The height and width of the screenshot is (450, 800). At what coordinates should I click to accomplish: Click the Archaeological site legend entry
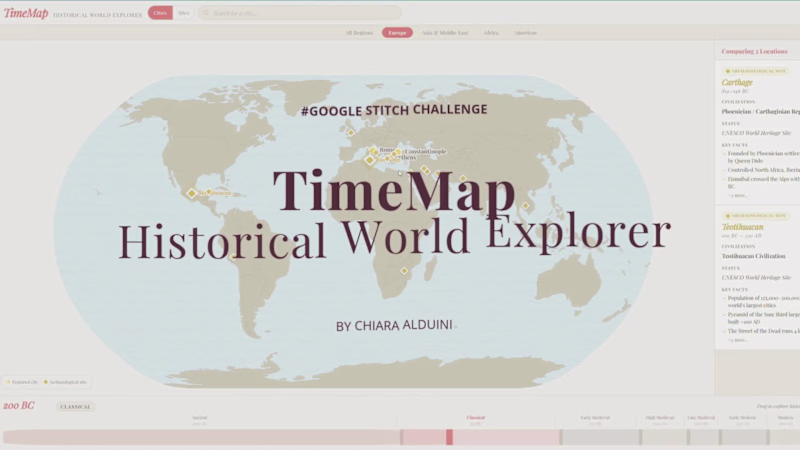point(65,382)
